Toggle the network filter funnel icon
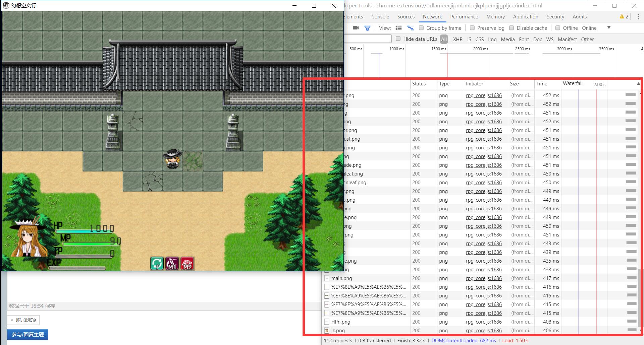Viewport: 644px width, 345px height. pos(367,28)
